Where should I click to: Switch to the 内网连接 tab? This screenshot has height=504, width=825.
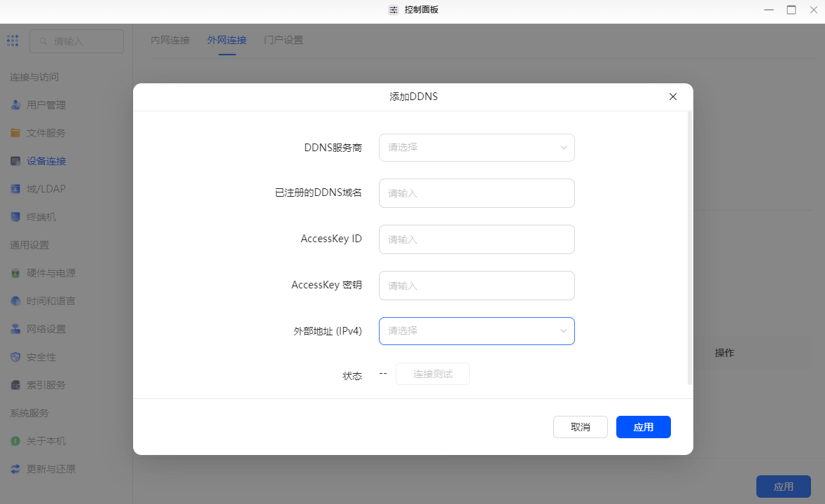[x=170, y=40]
